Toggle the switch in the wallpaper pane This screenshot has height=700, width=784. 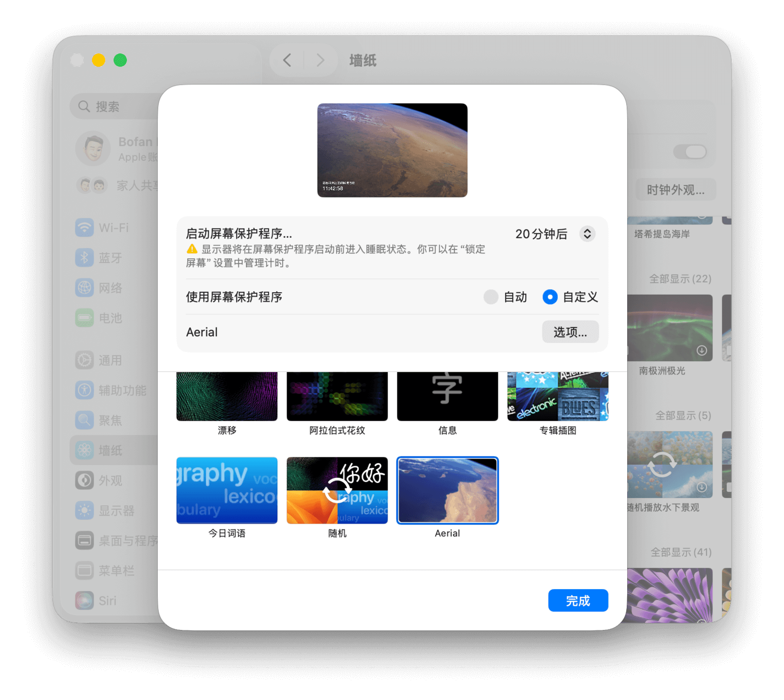point(689,152)
